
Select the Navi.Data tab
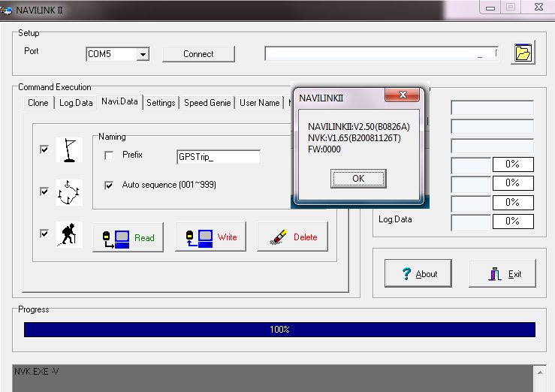point(119,101)
